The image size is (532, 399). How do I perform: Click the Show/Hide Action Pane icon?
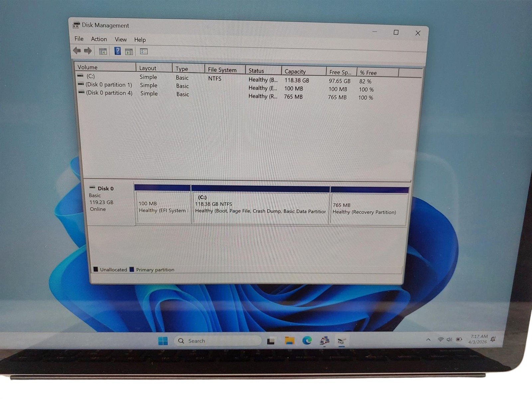129,52
